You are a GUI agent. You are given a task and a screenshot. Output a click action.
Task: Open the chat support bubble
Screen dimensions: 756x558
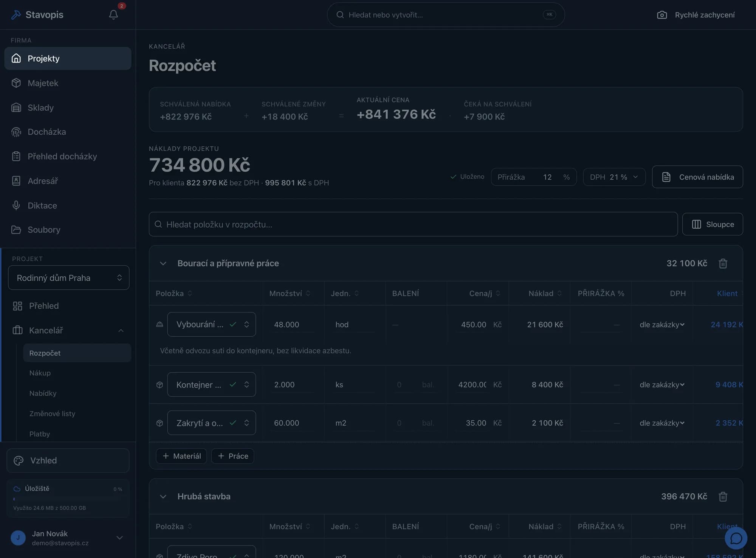pos(736,538)
